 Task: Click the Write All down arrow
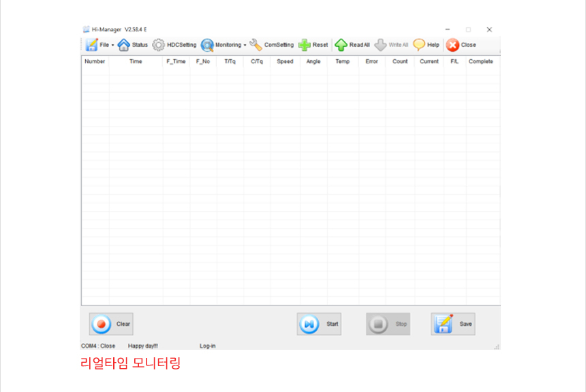pos(381,45)
